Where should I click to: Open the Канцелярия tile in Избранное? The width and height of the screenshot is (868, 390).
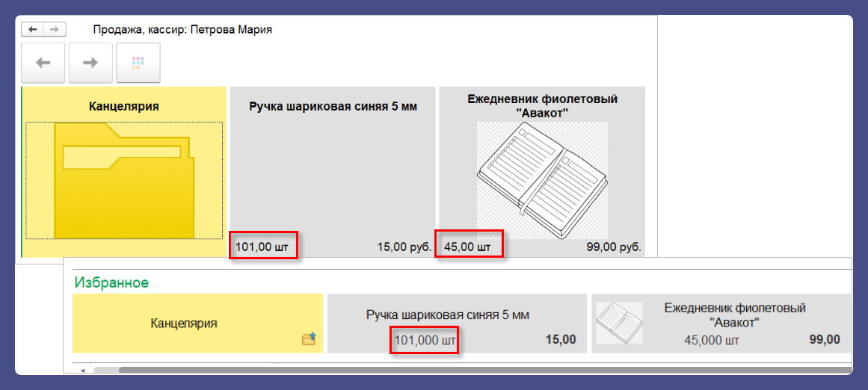click(x=197, y=324)
